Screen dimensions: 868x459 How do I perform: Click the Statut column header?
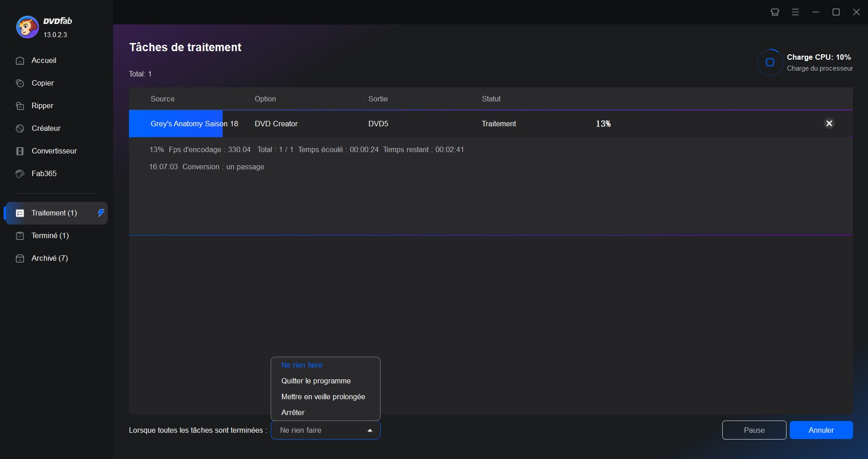[x=491, y=99]
